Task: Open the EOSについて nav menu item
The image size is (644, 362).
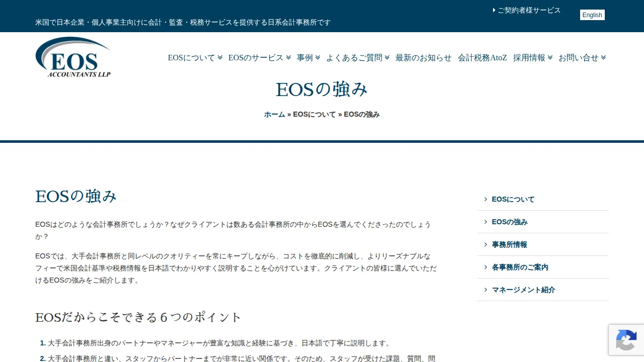Action: (192, 58)
